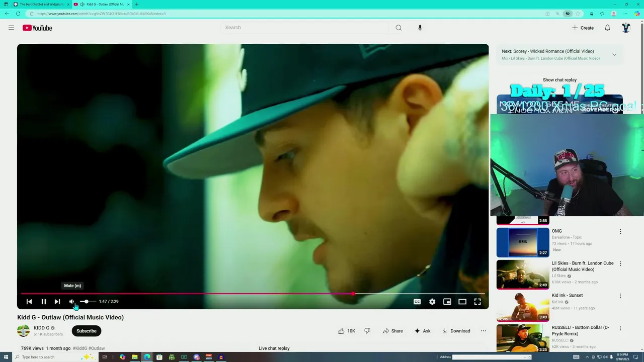The width and height of the screenshot is (644, 362).
Task: Open the Kid Ink - Sunset title
Action: [x=567, y=296]
